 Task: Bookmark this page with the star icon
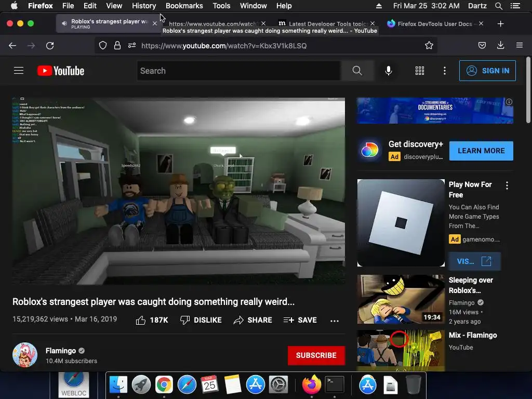tap(429, 46)
